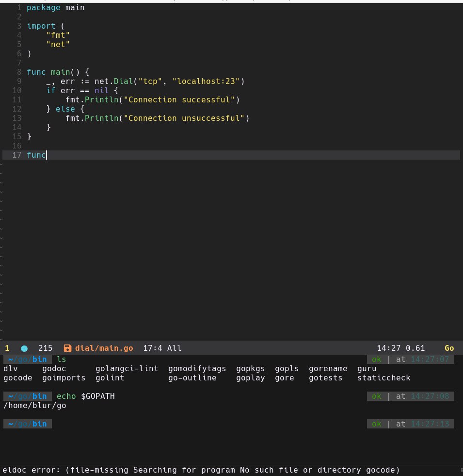Image resolution: width=463 pixels, height=476 pixels.
Task: Click gopkgs in terminal listing
Action: (x=251, y=369)
